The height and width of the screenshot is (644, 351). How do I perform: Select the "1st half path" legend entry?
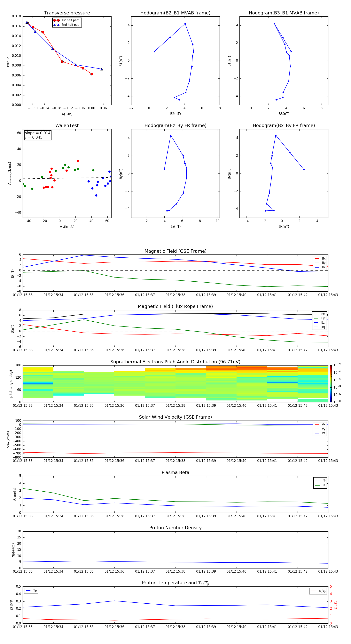tap(66, 20)
